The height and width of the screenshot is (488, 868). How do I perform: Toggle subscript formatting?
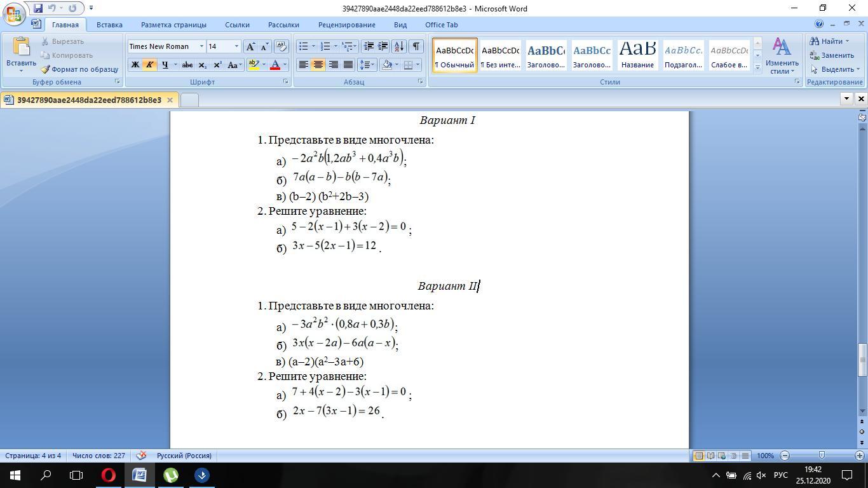point(202,65)
